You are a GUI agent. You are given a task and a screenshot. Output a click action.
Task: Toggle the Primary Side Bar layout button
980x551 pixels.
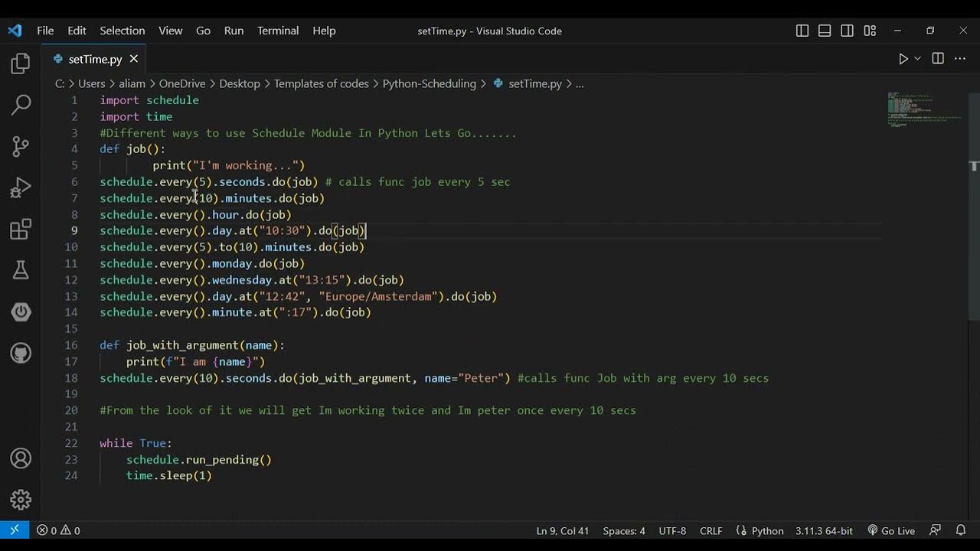[x=802, y=31]
